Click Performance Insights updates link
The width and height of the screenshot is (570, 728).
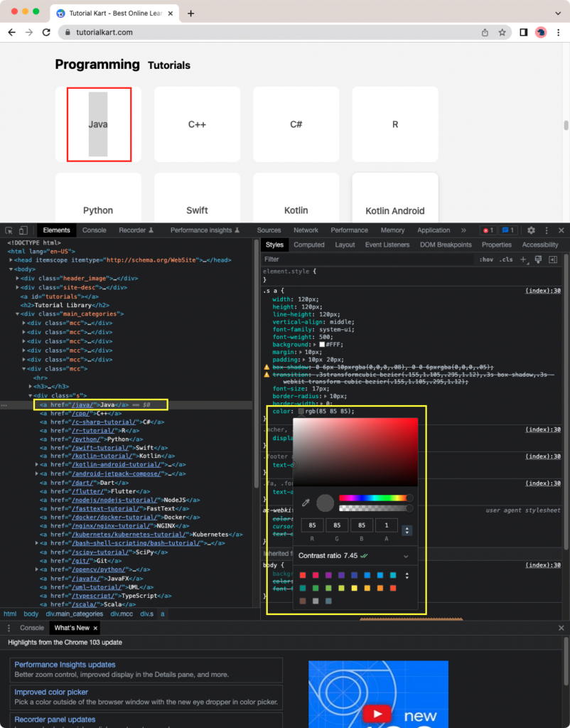coord(65,665)
